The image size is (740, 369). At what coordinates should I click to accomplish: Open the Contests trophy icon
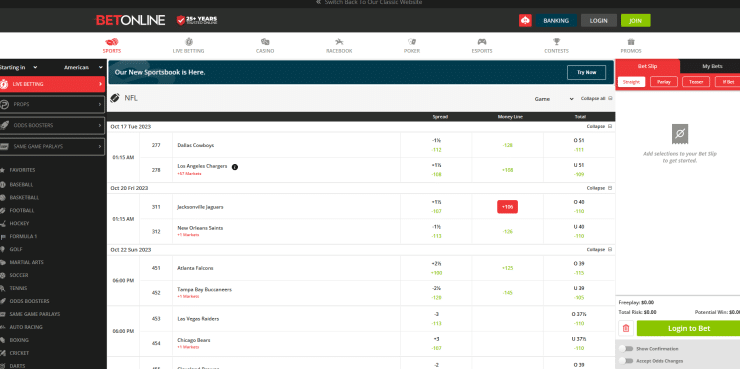[x=556, y=42]
